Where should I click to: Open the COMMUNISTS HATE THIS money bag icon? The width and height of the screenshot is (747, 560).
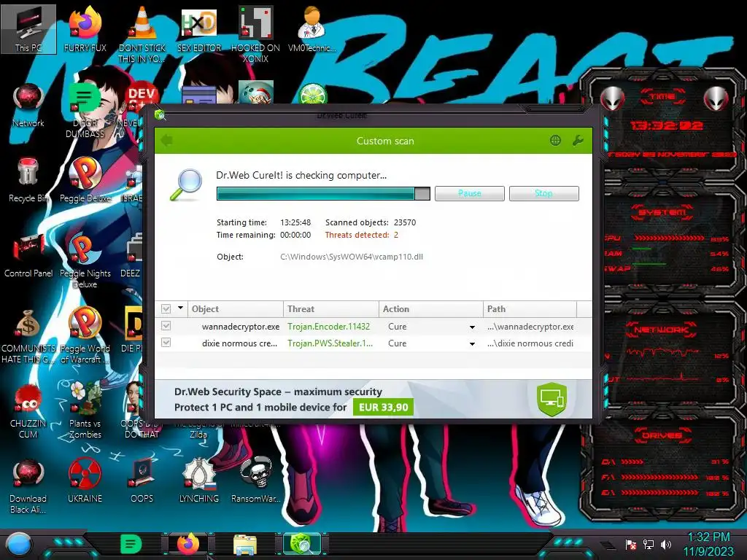click(x=28, y=336)
